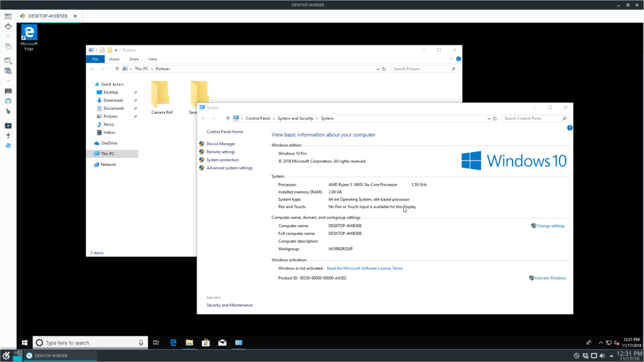Open the File tab in Explorer
Viewport: 644px width, 362px height.
coord(95,59)
